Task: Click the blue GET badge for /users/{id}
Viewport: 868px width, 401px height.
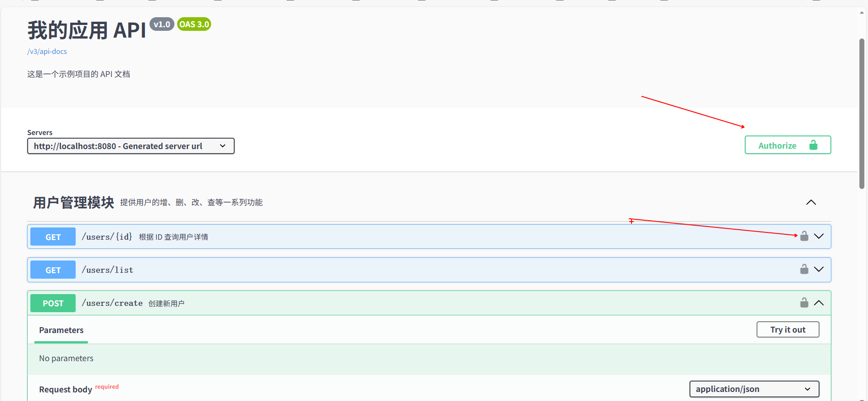Action: pyautogui.click(x=53, y=237)
